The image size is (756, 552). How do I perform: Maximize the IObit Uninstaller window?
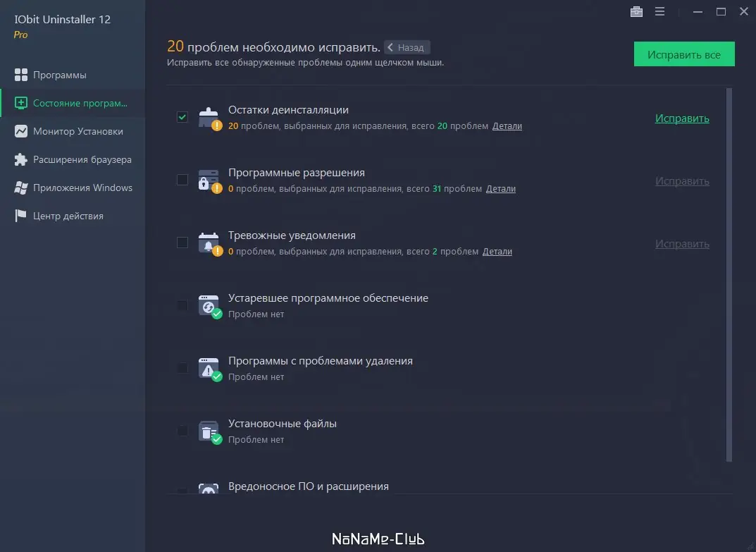click(x=721, y=11)
